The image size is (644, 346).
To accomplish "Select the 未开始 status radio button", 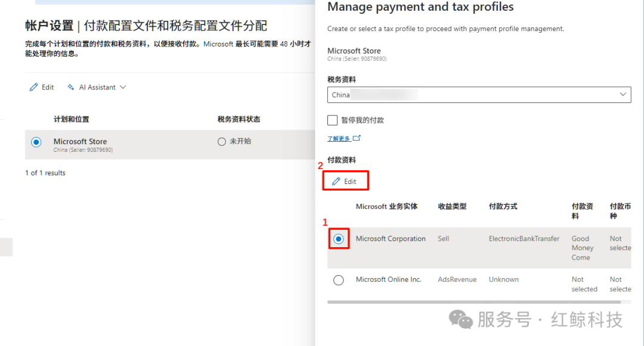I will 222,141.
